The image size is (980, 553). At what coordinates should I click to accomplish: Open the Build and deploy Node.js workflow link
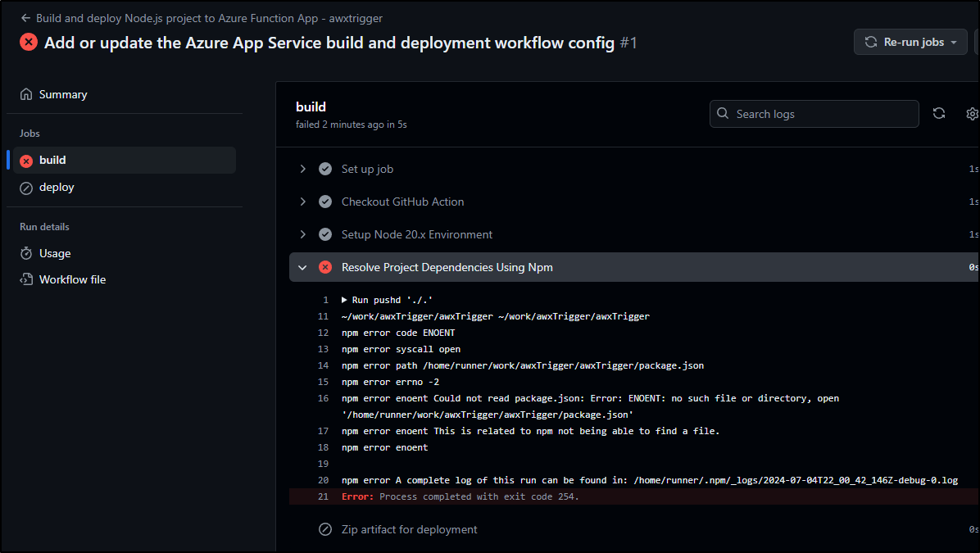(210, 18)
